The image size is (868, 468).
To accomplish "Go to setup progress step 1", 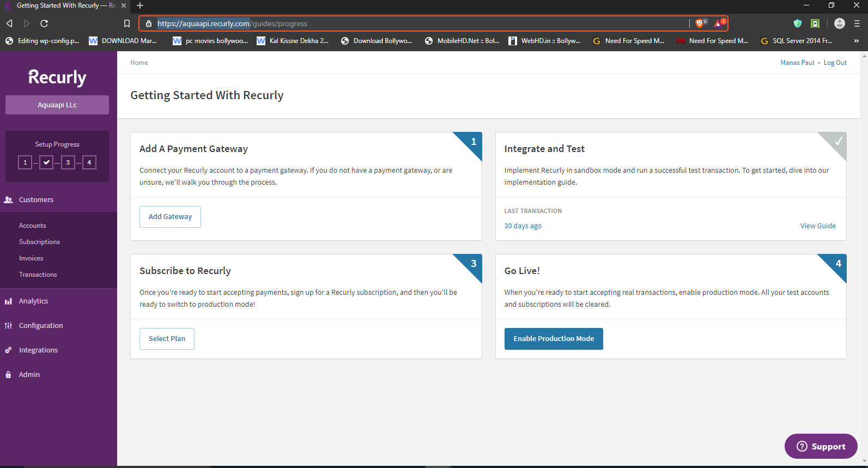I will 25,162.
